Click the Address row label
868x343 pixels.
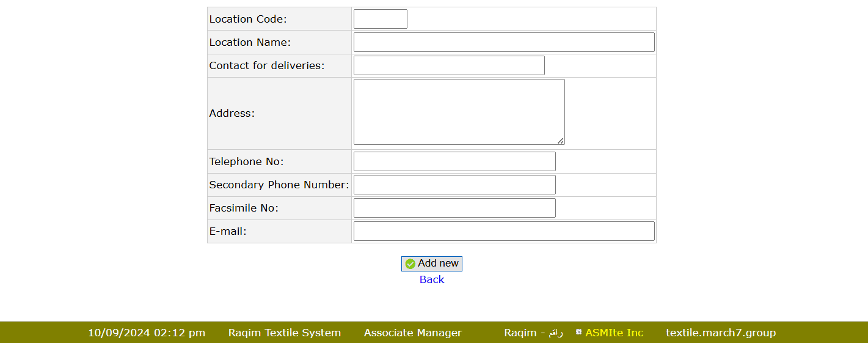pos(232,113)
